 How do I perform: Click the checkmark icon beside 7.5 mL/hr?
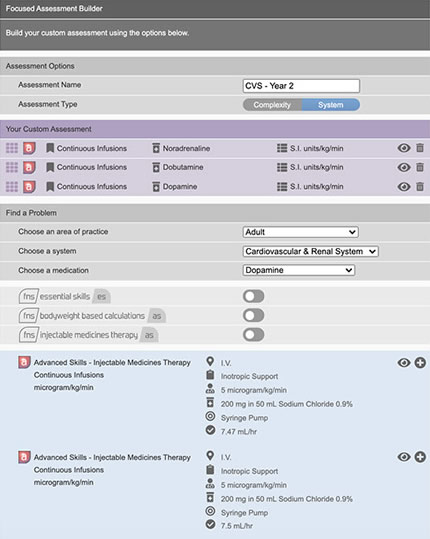tap(210, 525)
